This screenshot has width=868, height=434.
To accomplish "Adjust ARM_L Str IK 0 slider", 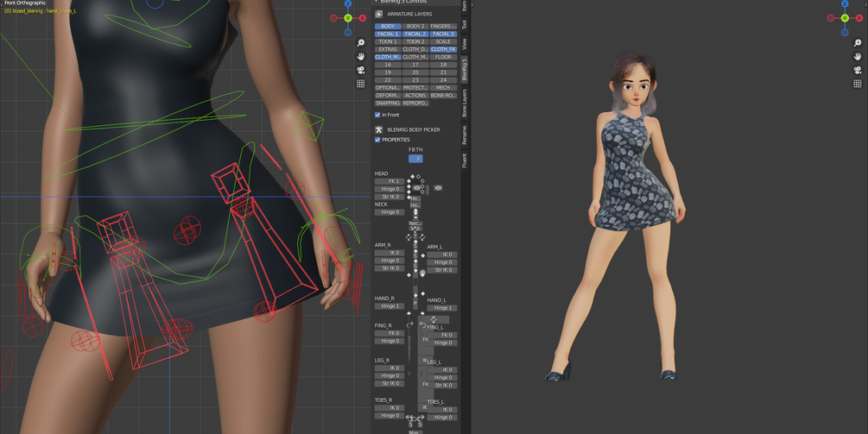I will pyautogui.click(x=442, y=270).
